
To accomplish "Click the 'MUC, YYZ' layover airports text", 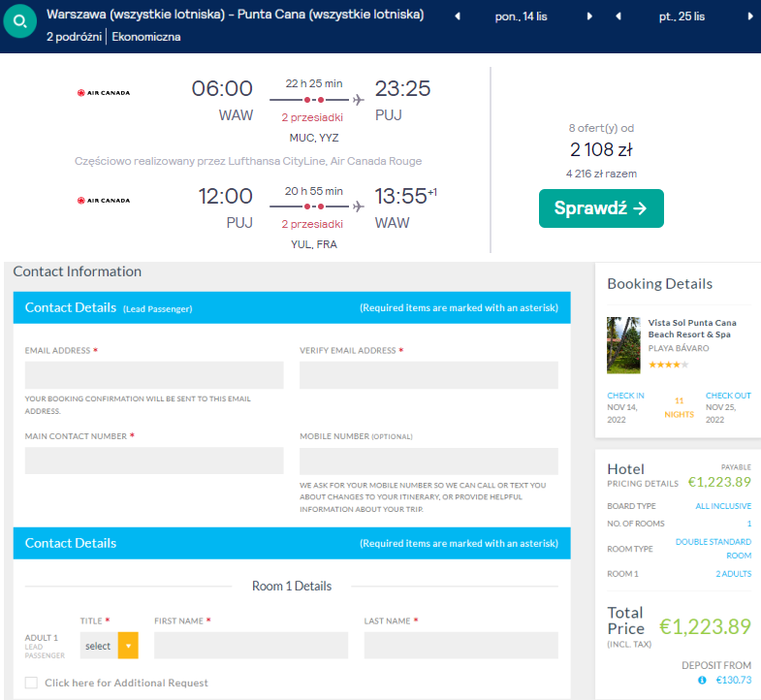I will (313, 138).
